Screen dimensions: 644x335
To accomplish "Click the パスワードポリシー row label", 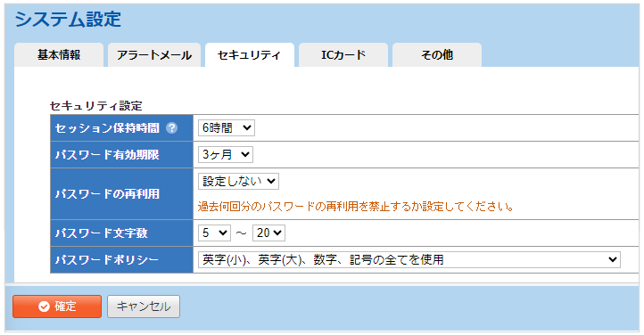I will 107,259.
